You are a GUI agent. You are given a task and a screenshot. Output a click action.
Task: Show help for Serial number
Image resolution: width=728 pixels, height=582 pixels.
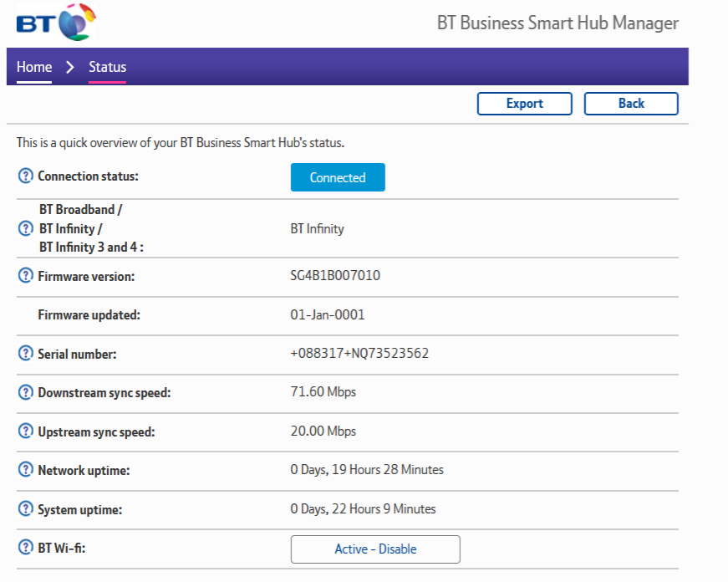[26, 354]
